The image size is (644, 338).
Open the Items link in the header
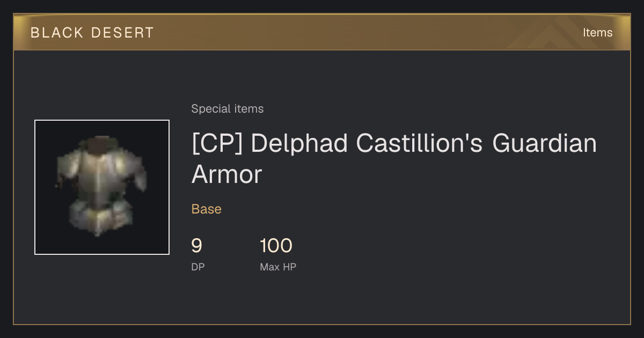coord(597,33)
